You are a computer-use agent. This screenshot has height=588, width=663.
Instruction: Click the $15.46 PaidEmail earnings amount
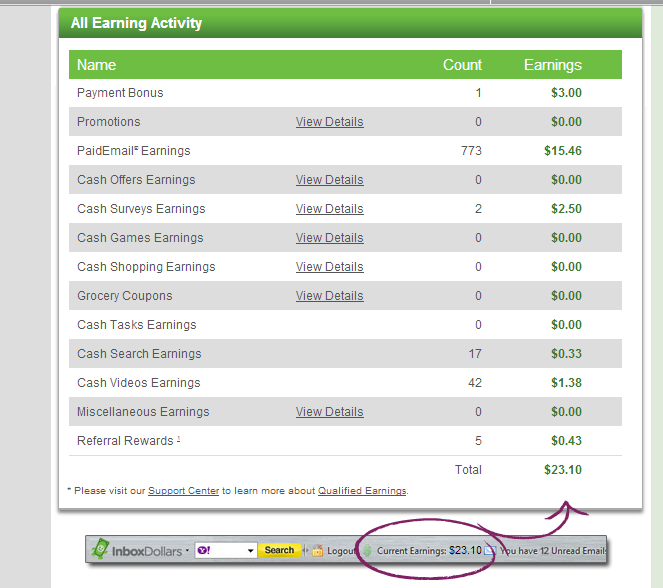563,151
